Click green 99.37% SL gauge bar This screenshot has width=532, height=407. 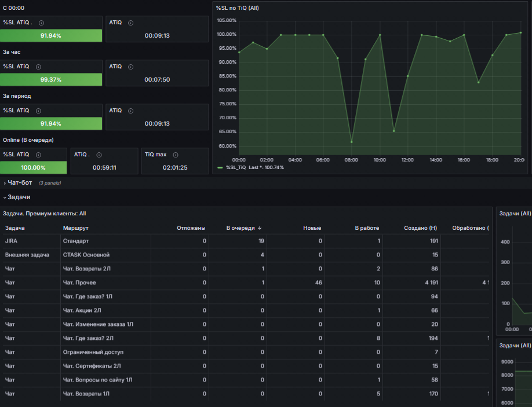[x=51, y=80]
